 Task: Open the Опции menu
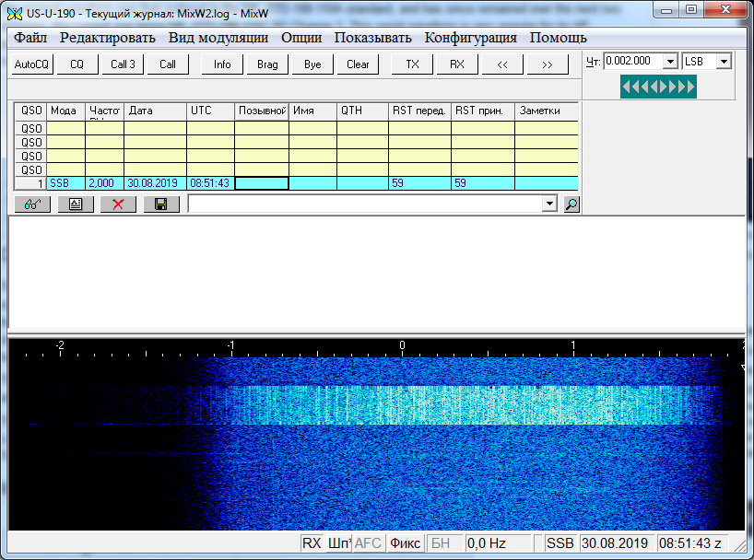point(301,38)
